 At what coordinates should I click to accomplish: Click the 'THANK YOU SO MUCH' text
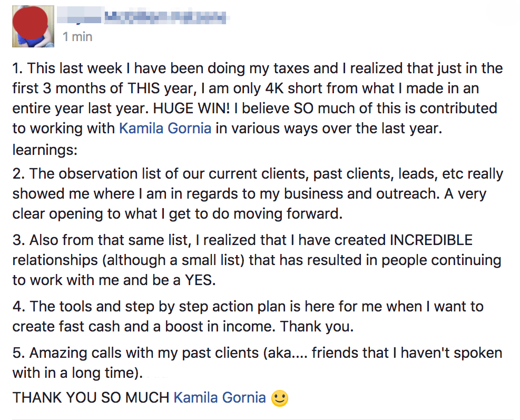click(x=91, y=397)
